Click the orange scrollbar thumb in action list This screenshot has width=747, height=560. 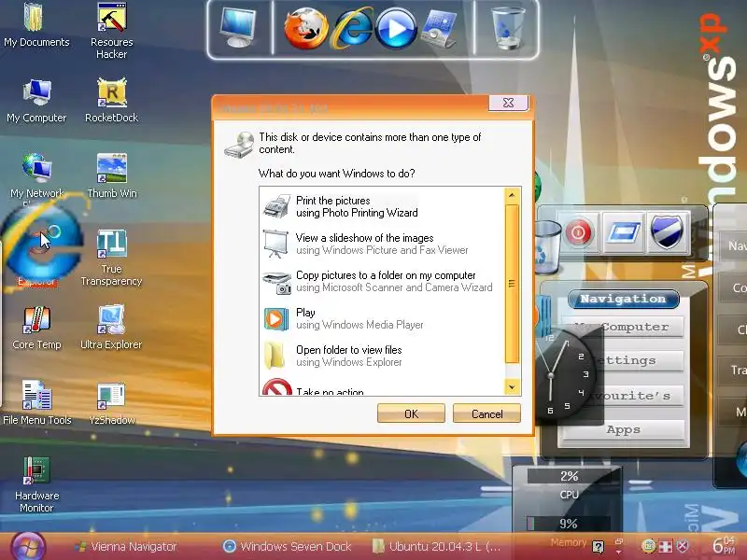(x=512, y=284)
